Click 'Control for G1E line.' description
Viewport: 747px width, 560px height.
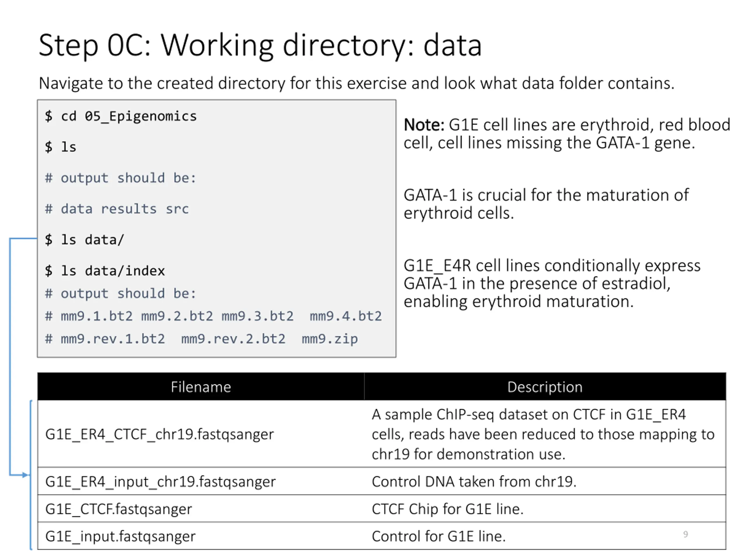pos(438,536)
